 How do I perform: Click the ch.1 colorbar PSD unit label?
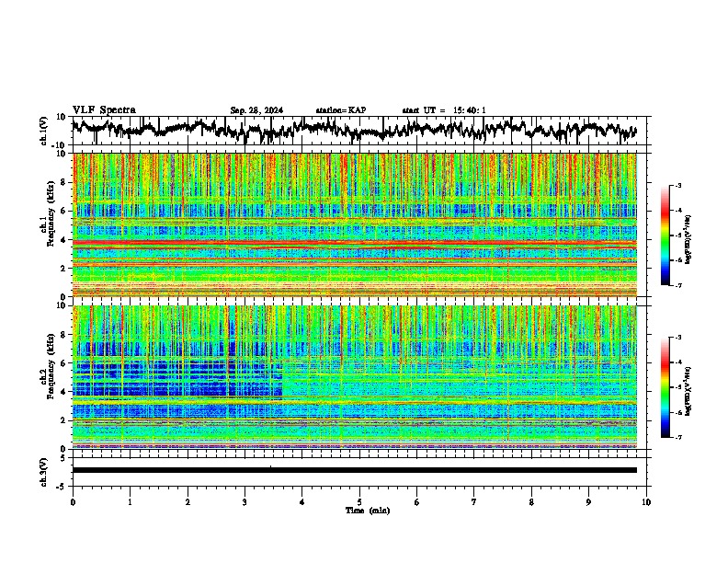coord(688,239)
